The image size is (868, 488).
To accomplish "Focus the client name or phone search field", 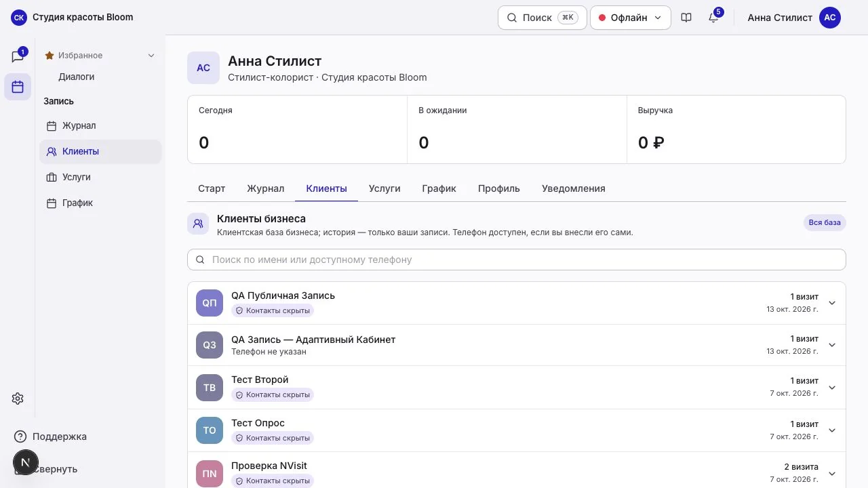I will 517,260.
